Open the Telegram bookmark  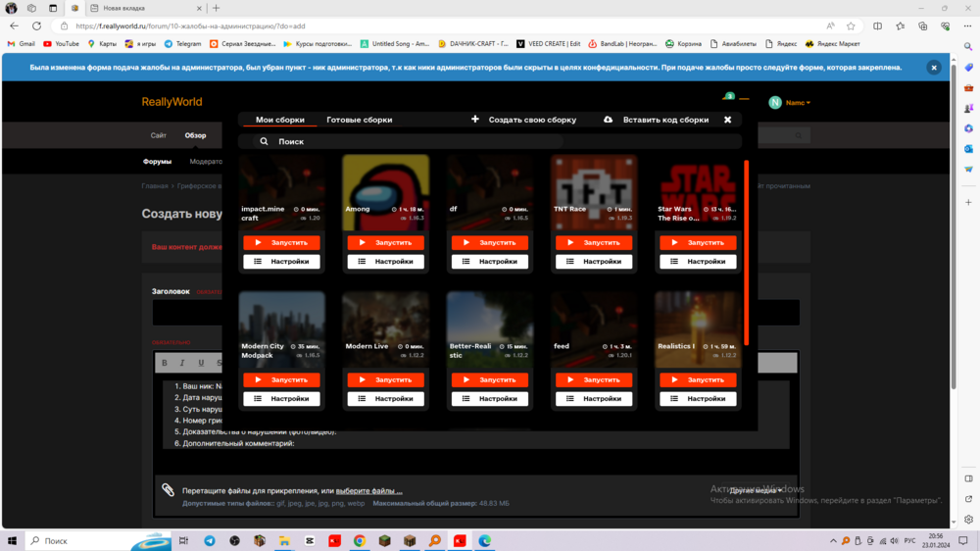182,44
